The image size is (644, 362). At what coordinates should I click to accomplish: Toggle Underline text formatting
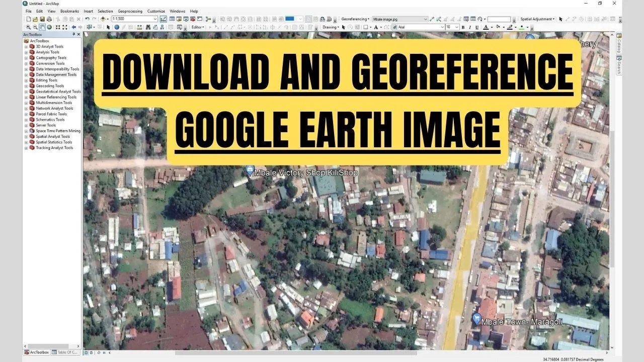(477, 27)
